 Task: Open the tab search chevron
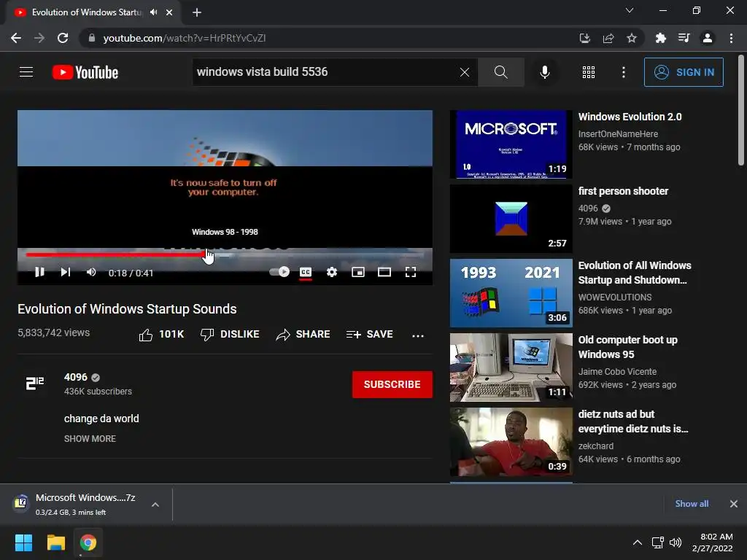click(630, 10)
